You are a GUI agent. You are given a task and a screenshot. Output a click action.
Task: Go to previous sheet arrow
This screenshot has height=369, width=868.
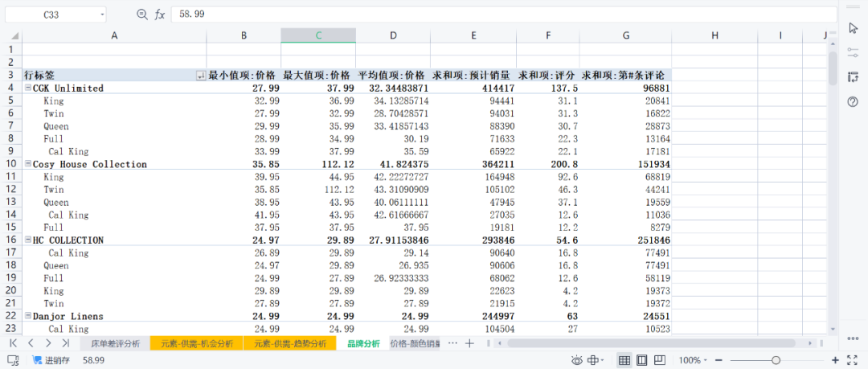click(x=31, y=343)
